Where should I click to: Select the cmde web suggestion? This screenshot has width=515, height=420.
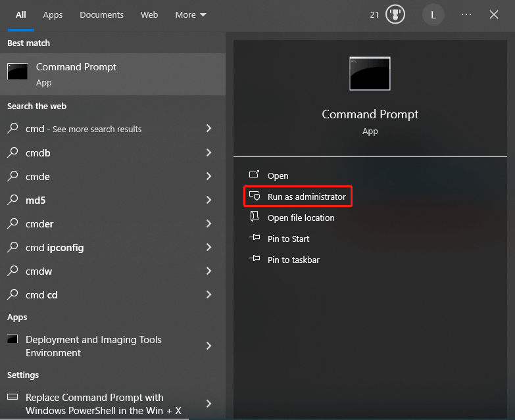point(112,176)
